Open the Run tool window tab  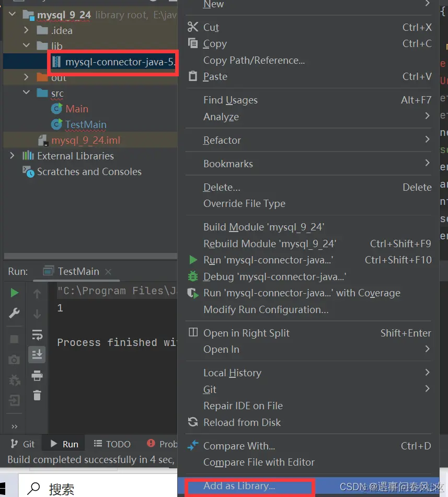pyautogui.click(x=64, y=444)
